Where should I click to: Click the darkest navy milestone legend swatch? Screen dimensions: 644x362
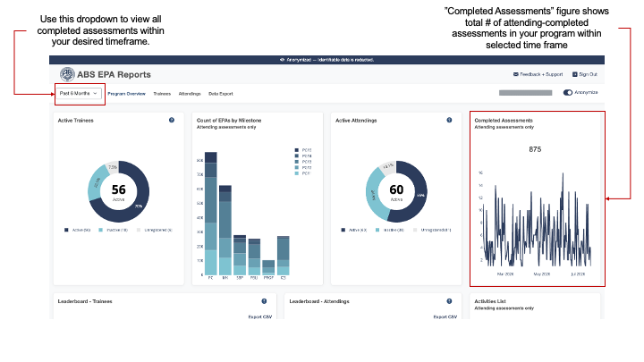[297, 150]
